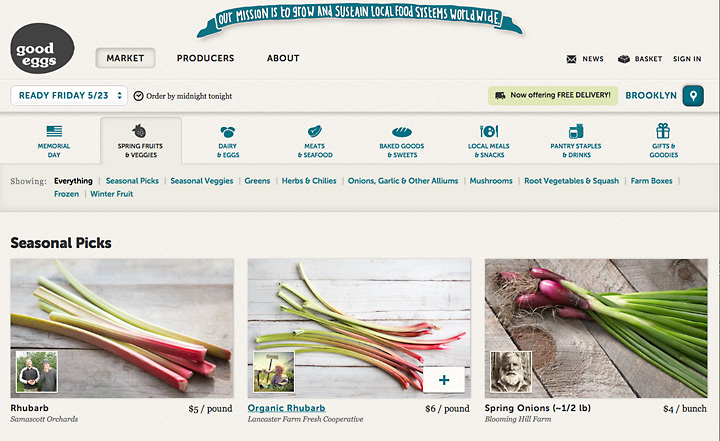The height and width of the screenshot is (441, 720).
Task: Open the Meats & Seafood category icon
Action: coord(315,131)
